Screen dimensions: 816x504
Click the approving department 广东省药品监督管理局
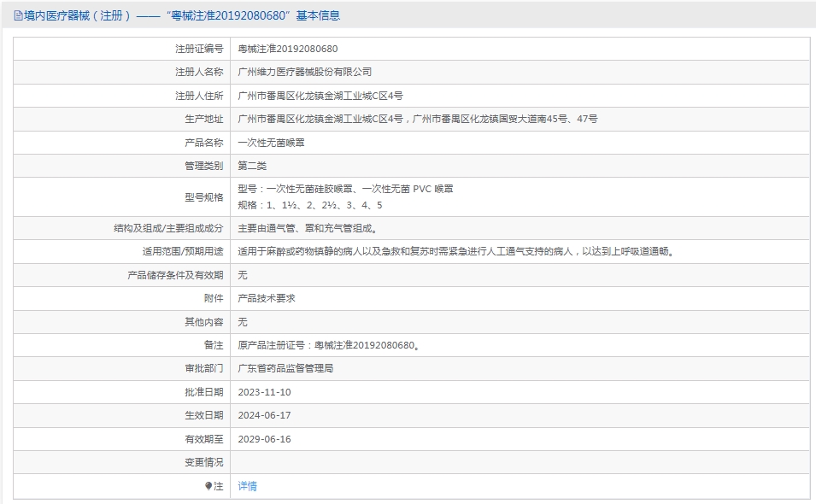[285, 369]
